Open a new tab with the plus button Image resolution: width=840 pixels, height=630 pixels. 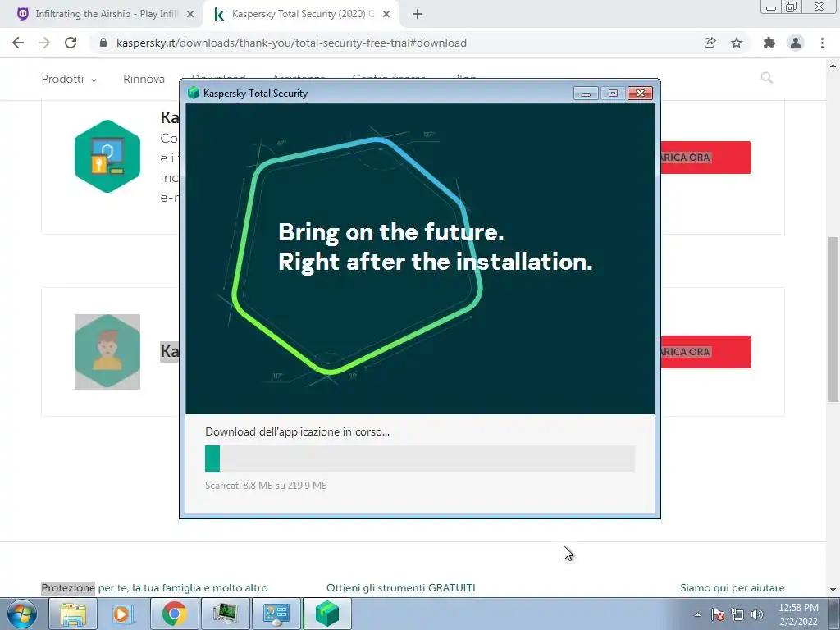[x=418, y=15]
